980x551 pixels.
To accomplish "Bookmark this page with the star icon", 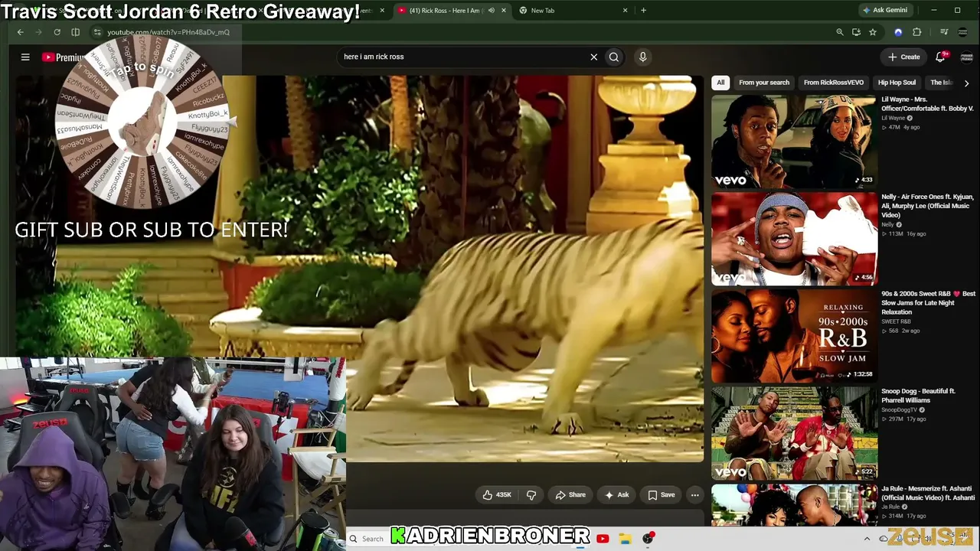I will [x=873, y=32].
